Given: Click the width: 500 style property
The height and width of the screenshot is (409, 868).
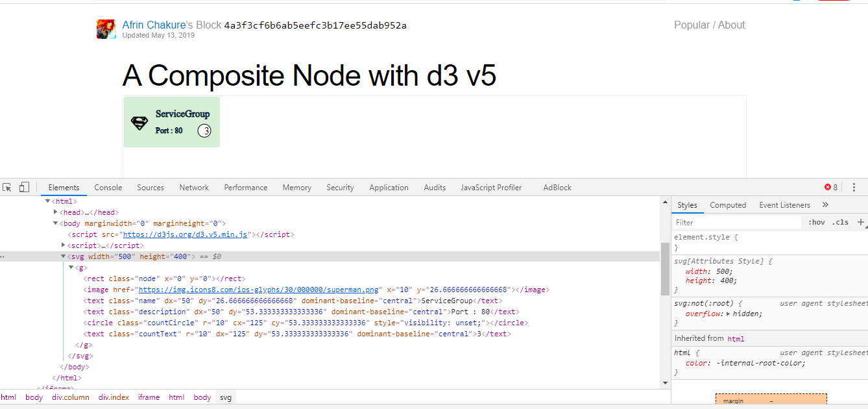Looking at the screenshot, I should 708,271.
